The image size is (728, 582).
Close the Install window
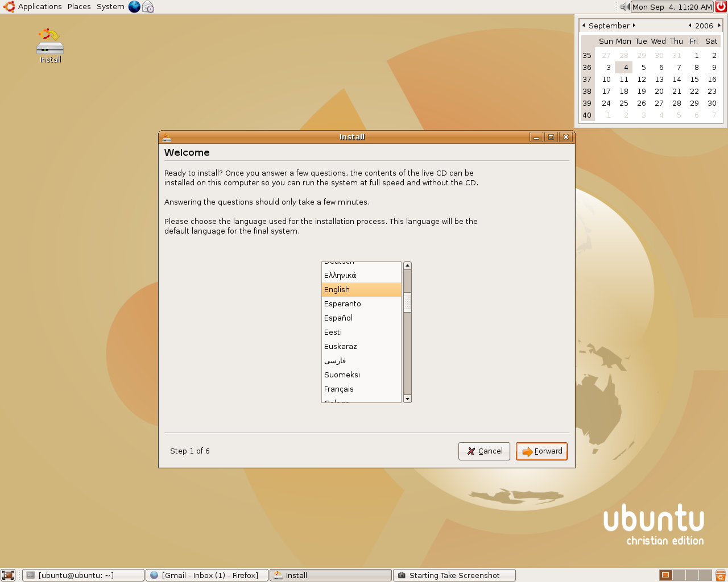click(x=566, y=137)
